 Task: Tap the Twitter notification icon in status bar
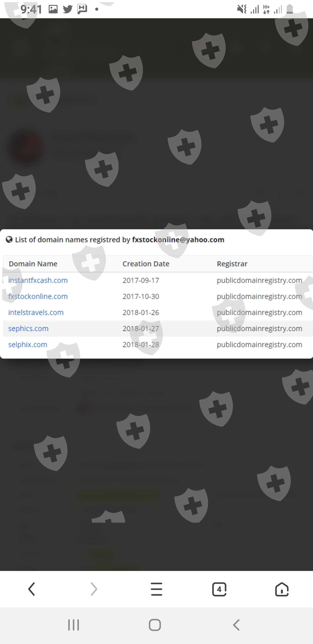coord(67,9)
